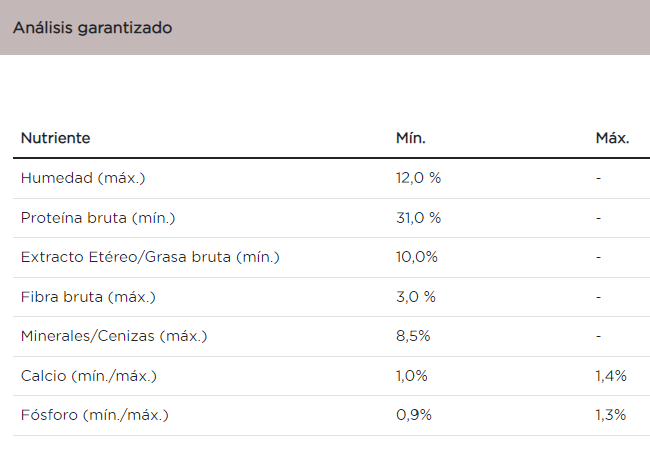Select the Extracto Etéreo/Grasa bruta row label
The image size is (650, 453).
click(x=150, y=257)
